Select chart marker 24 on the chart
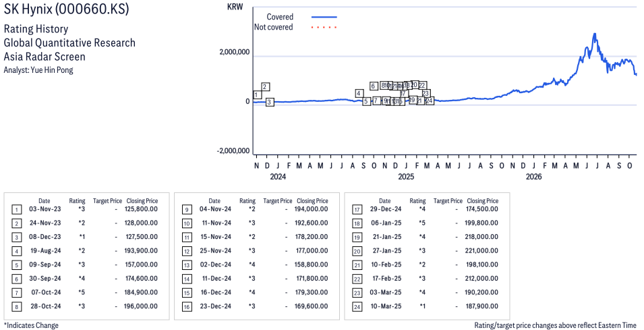Viewport: 644px width, 330px height. click(x=429, y=101)
